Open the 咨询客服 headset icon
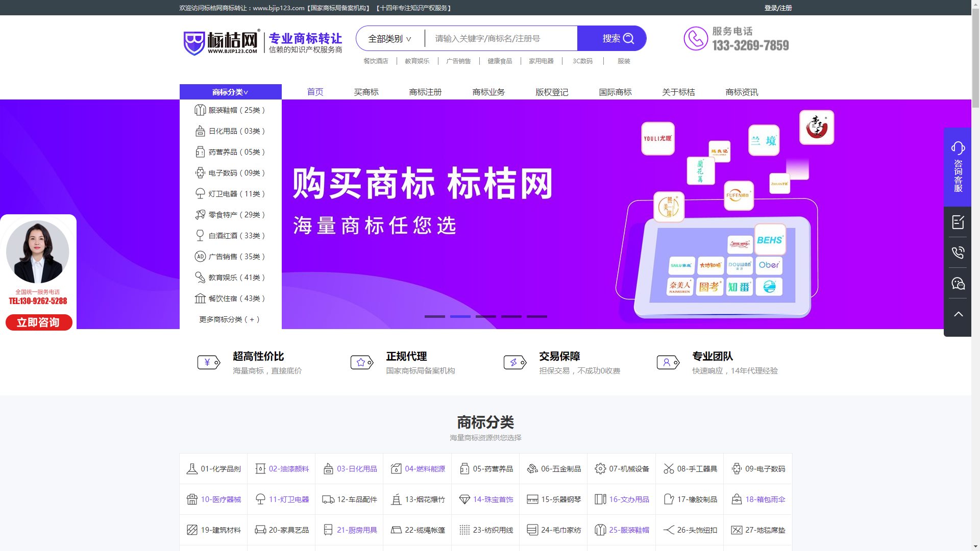Screen dimensions: 980x551 (x=958, y=148)
